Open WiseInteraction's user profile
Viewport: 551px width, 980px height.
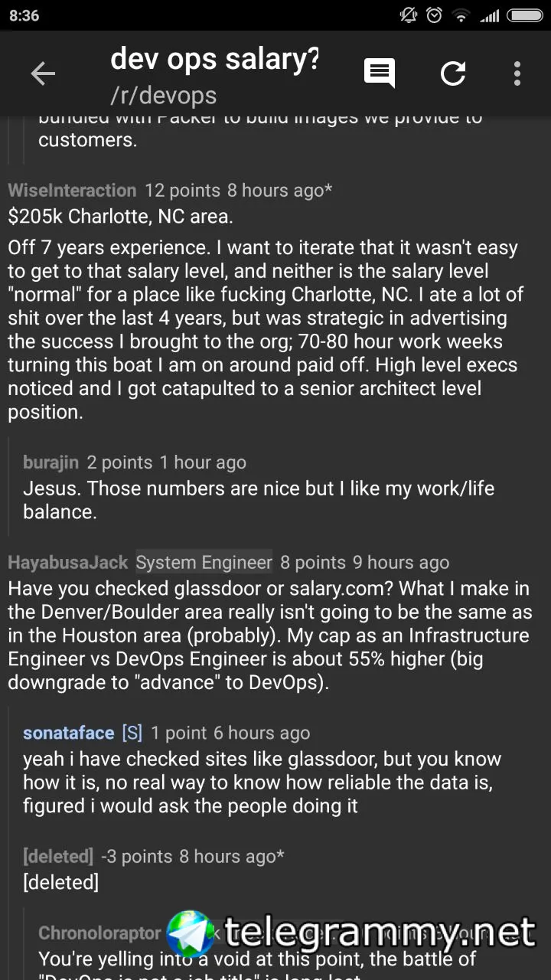click(x=72, y=190)
